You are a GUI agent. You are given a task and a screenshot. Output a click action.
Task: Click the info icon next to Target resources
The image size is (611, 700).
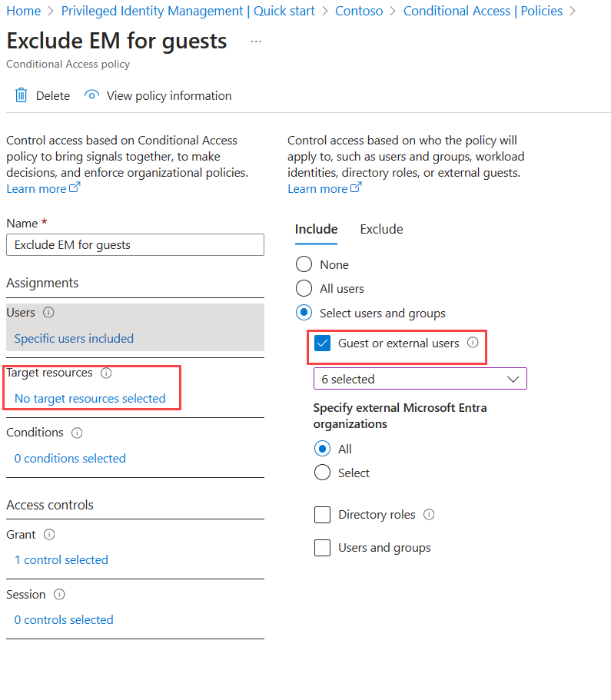[x=107, y=373]
